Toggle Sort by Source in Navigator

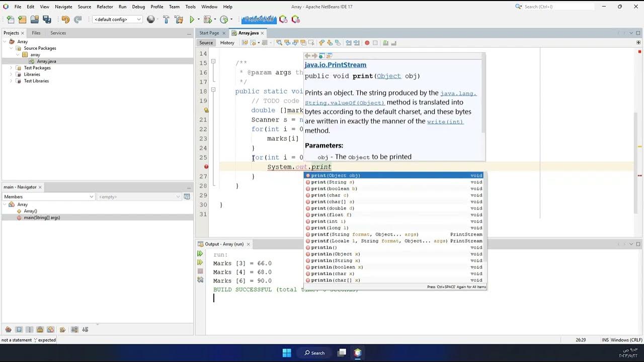pos(85,330)
